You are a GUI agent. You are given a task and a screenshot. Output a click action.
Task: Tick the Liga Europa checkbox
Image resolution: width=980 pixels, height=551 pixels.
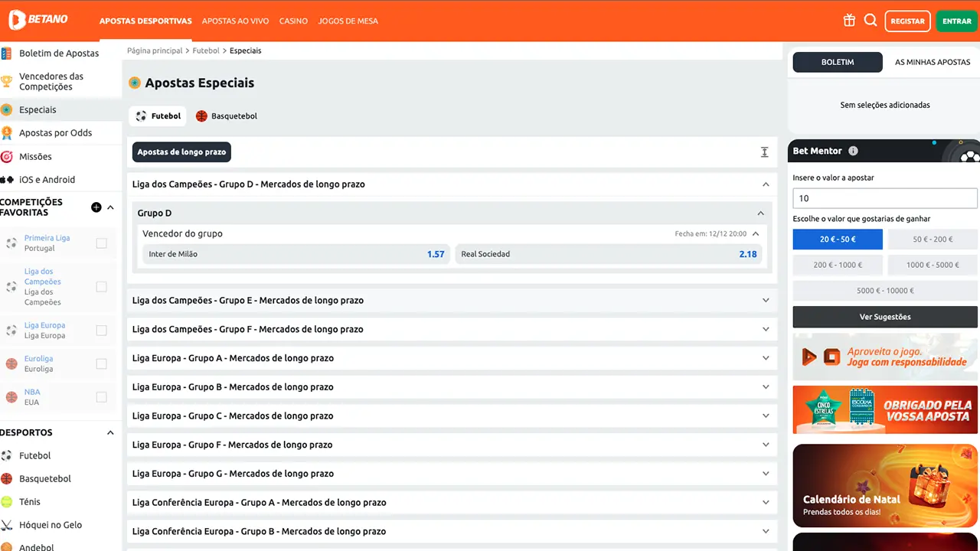point(101,331)
